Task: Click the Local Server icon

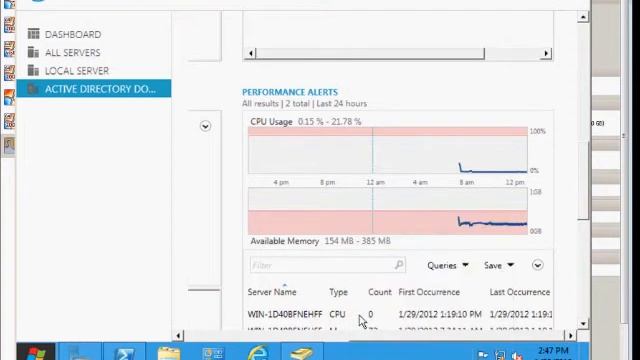Action: tap(33, 70)
